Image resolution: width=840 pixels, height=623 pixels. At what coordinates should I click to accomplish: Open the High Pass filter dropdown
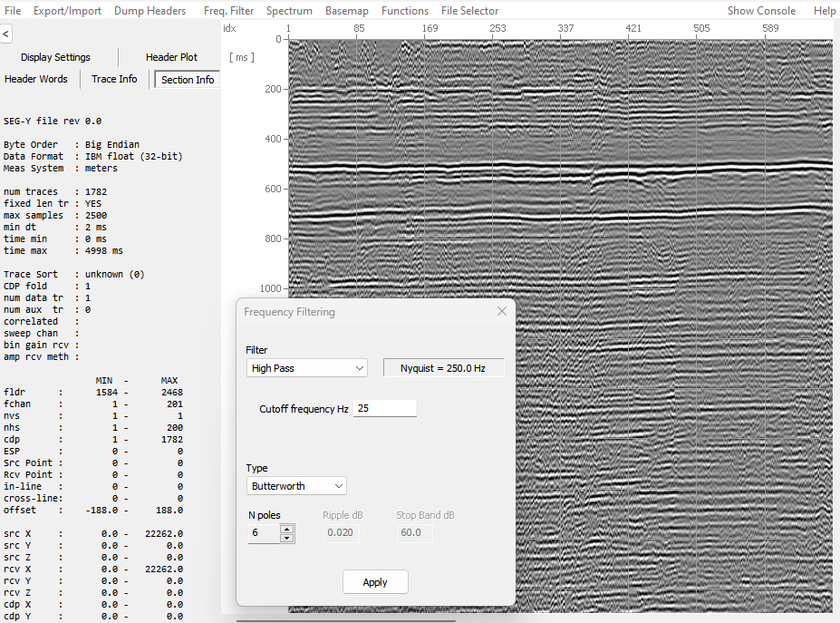tap(306, 368)
